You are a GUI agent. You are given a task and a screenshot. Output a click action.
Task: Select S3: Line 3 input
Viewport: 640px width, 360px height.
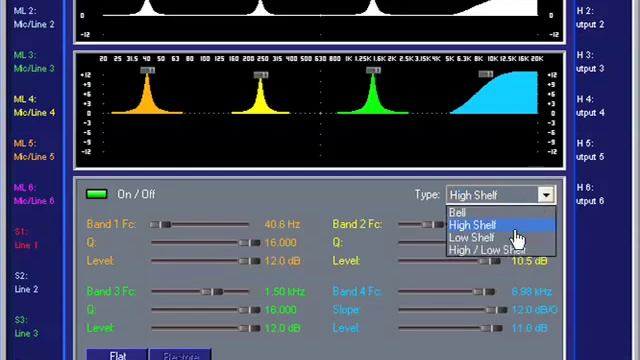click(26, 327)
